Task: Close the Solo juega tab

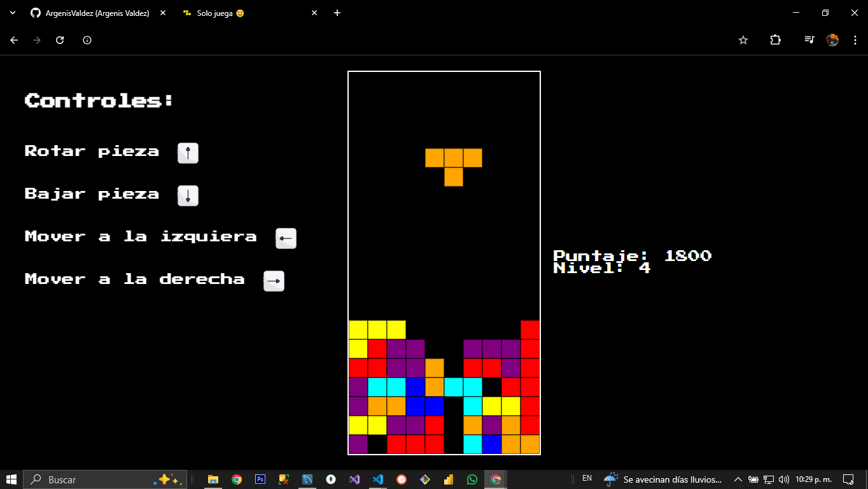Action: [x=314, y=13]
